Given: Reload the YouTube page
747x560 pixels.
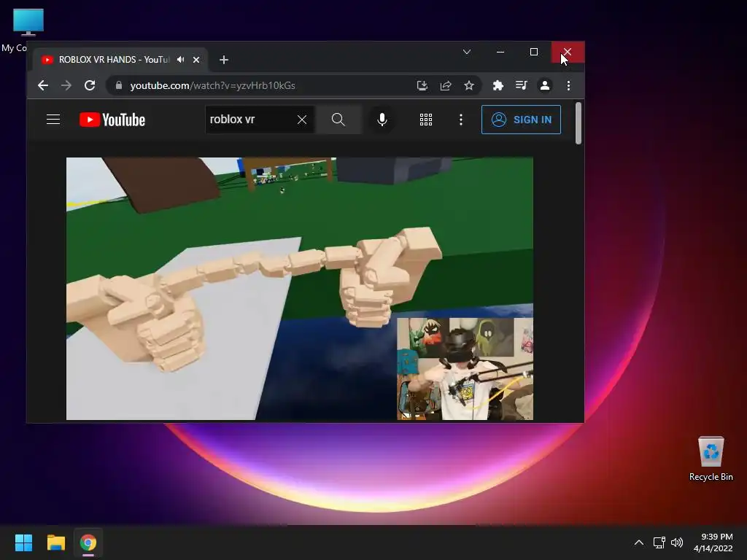Looking at the screenshot, I should click(x=90, y=86).
